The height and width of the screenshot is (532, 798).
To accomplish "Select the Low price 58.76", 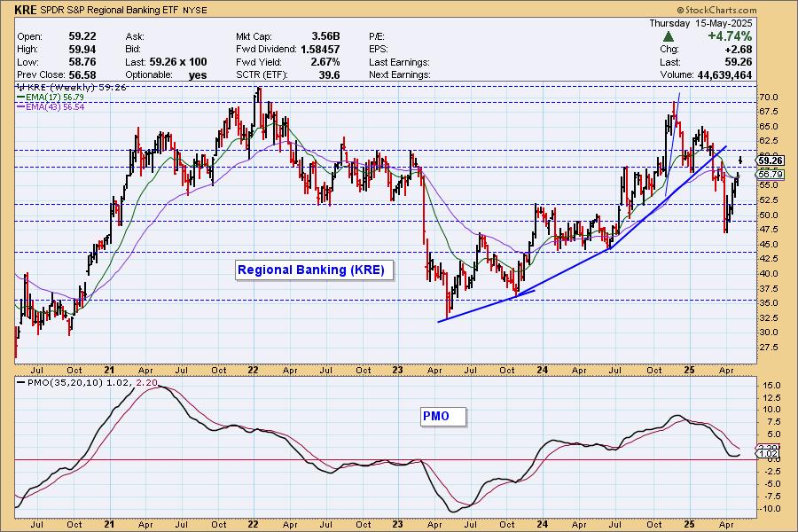I will pyautogui.click(x=82, y=62).
